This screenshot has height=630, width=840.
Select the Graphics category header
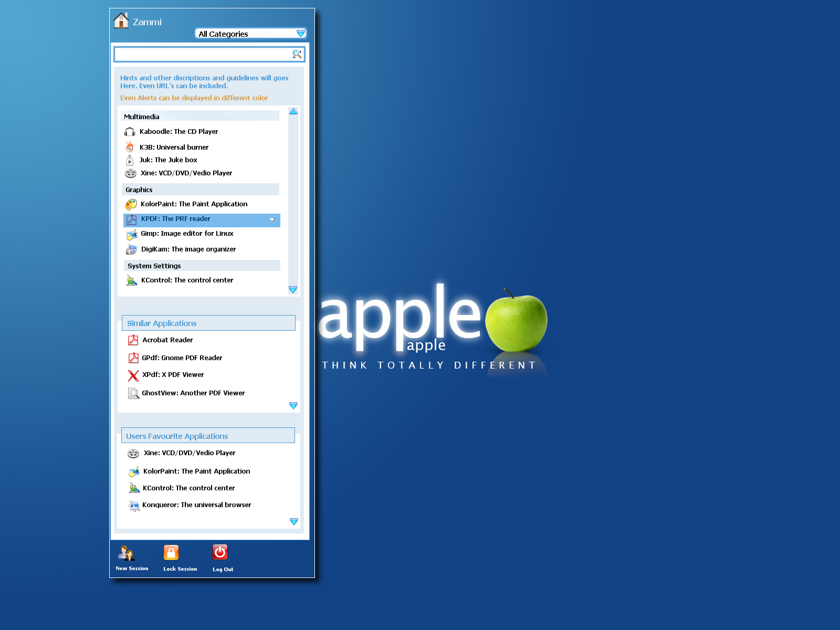(x=201, y=190)
